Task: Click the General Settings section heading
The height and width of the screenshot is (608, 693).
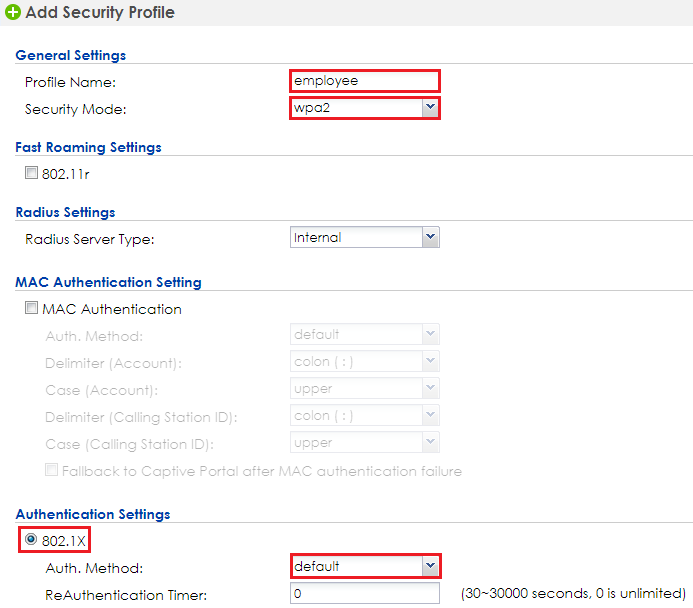Action: click(71, 55)
